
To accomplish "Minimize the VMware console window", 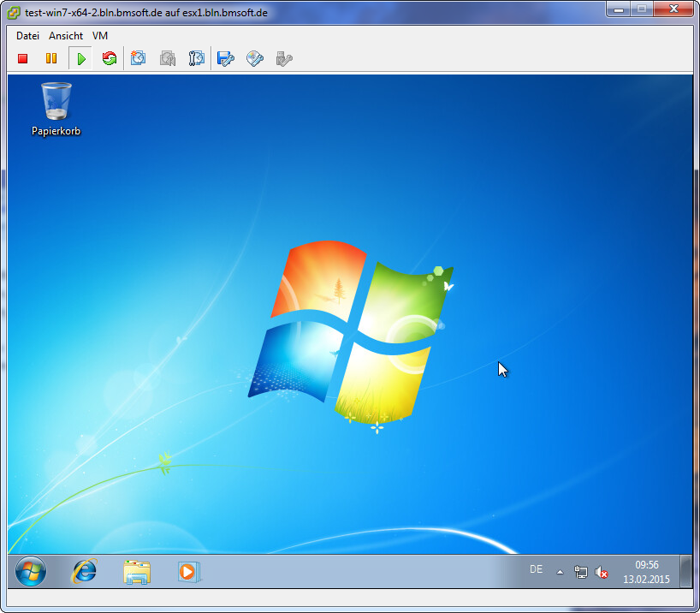I will pos(619,9).
